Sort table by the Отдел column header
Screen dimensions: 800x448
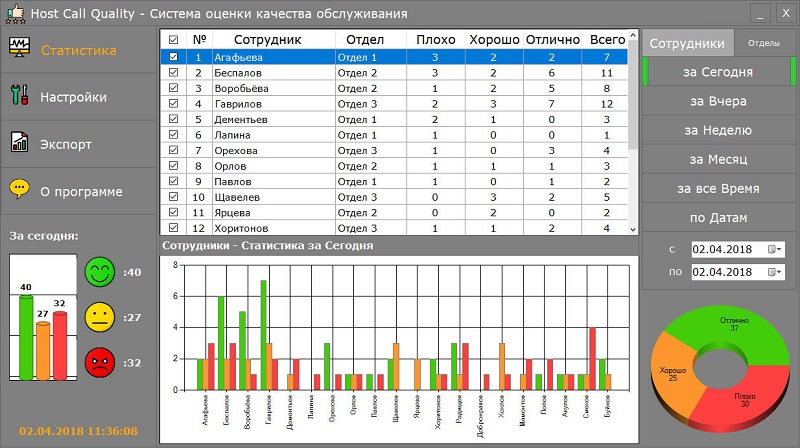click(364, 40)
